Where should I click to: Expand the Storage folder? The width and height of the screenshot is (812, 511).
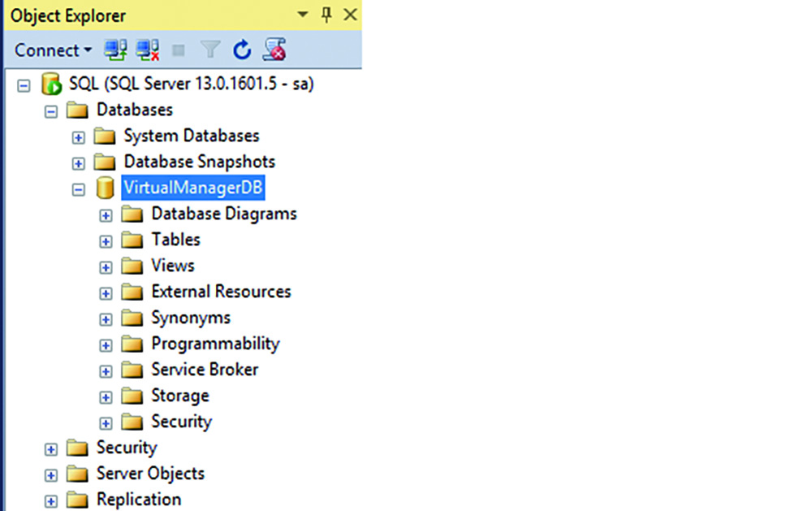pos(106,397)
